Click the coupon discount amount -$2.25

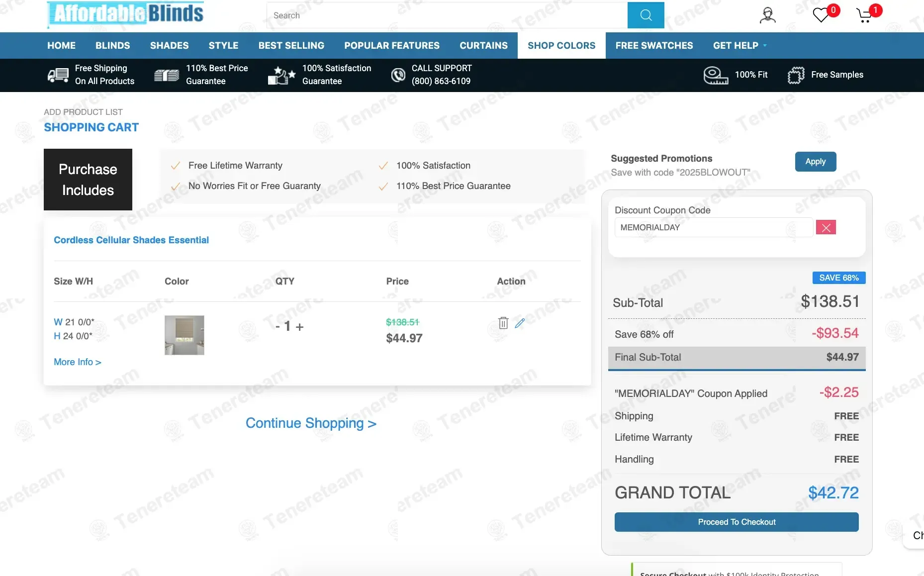coord(839,392)
